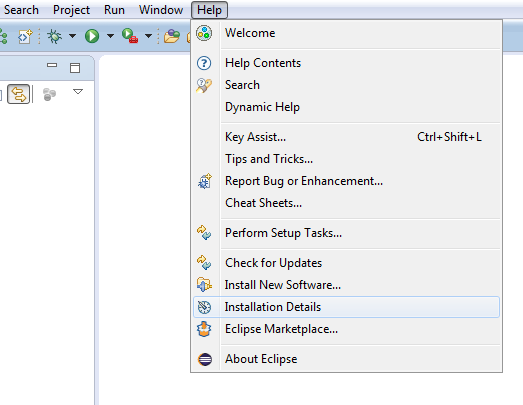
Task: Open the Project menu
Action: [71, 10]
